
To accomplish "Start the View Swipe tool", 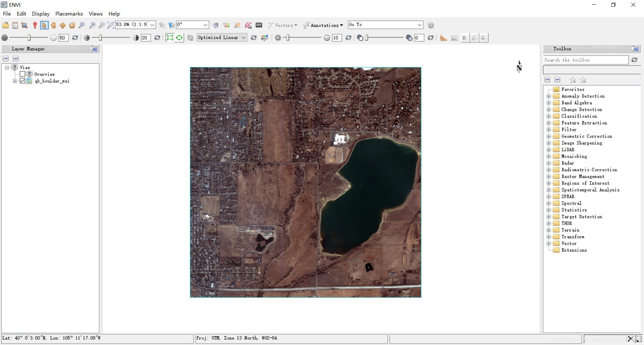I will [484, 38].
